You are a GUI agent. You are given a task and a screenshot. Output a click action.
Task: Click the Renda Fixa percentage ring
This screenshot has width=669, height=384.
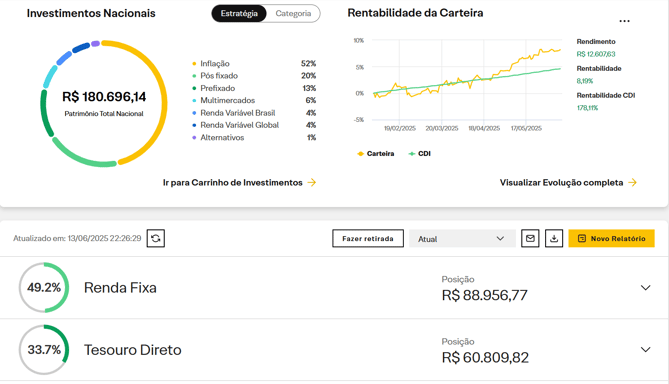44,288
